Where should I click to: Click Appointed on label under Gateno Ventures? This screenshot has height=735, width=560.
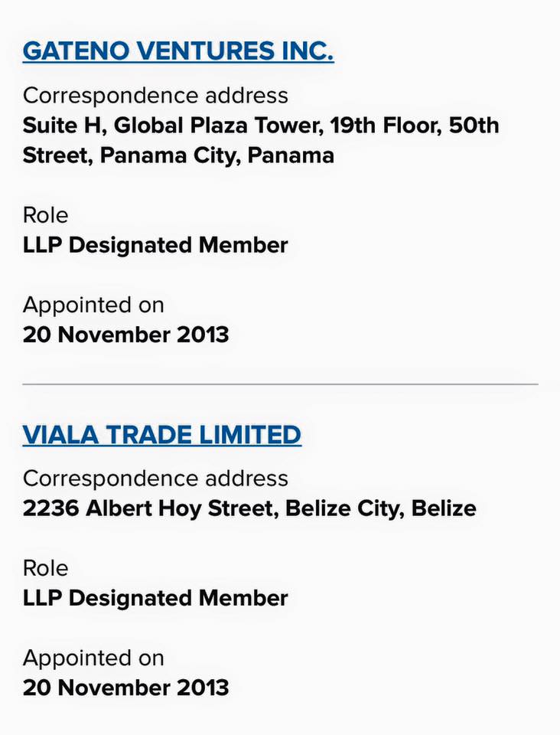coord(93,305)
